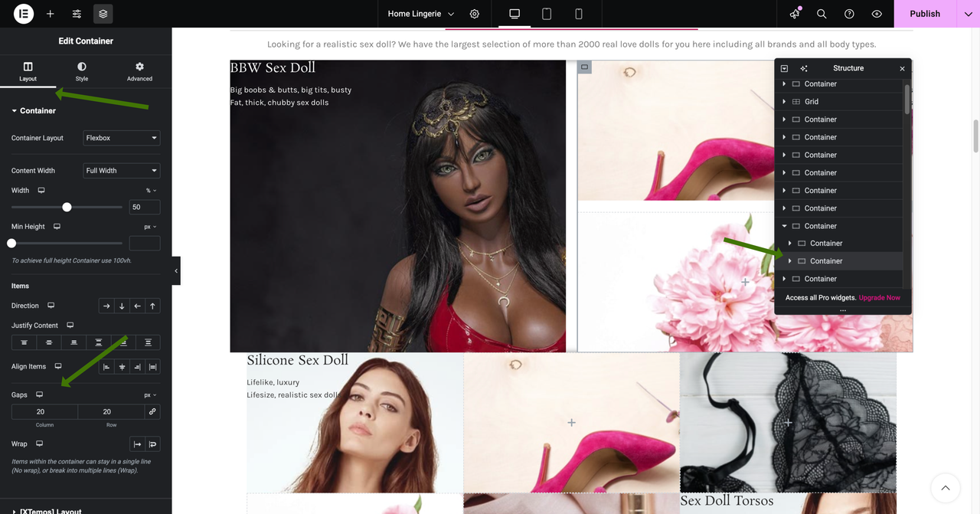Set Justify Content to start
The image size is (980, 514).
point(24,342)
